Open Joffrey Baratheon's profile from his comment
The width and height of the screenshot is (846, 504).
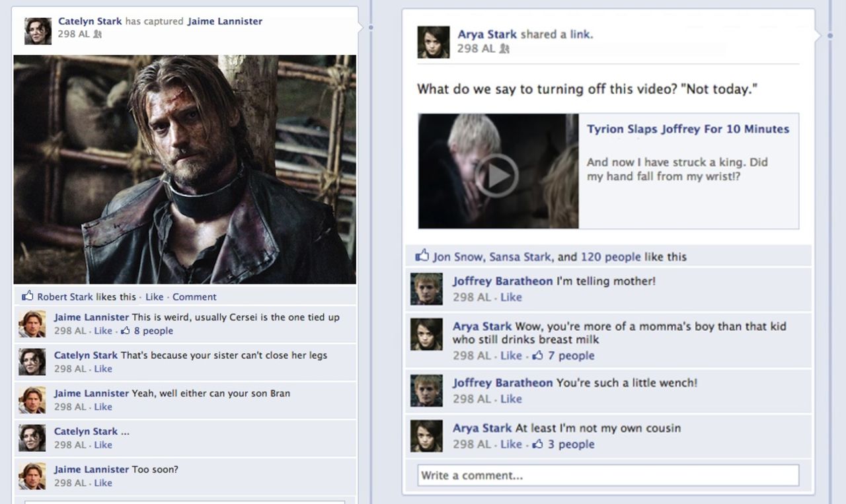502,281
